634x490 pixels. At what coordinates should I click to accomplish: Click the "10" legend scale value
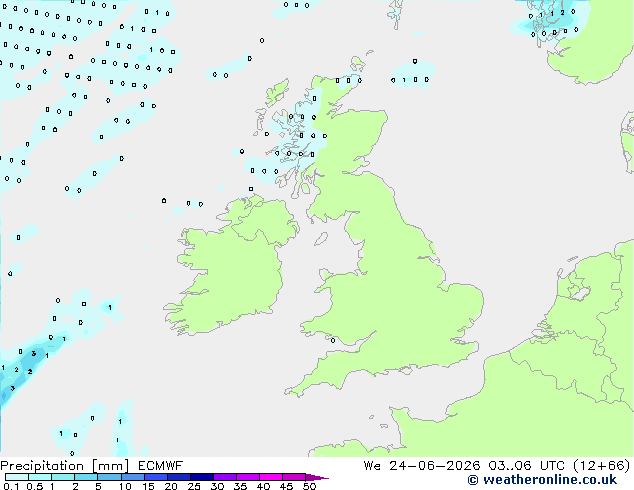click(125, 486)
